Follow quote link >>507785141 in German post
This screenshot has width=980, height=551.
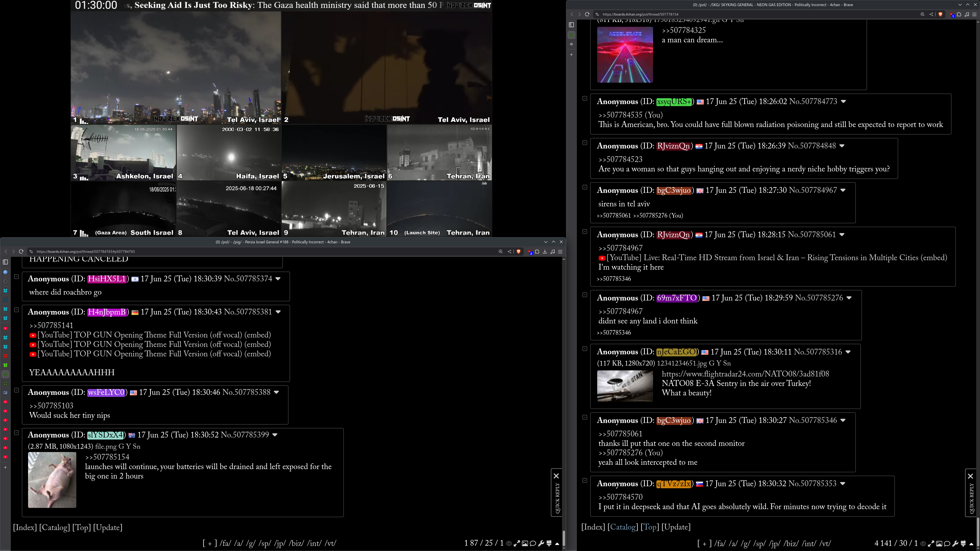pyautogui.click(x=51, y=325)
